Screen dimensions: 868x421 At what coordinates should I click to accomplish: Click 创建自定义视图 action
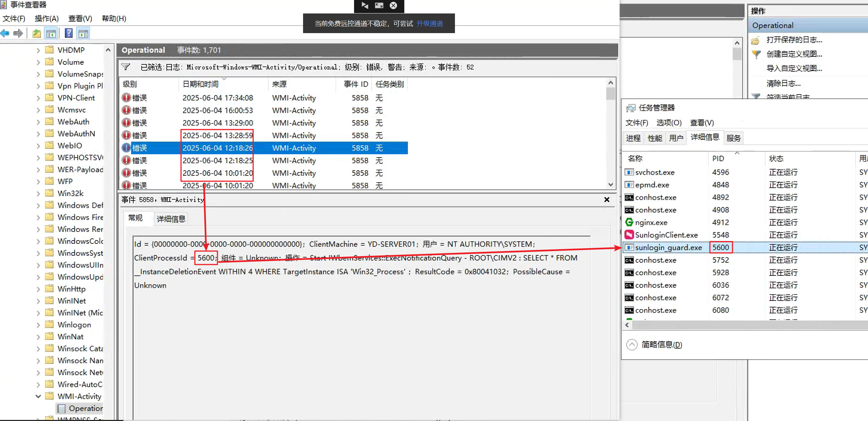[x=794, y=54]
